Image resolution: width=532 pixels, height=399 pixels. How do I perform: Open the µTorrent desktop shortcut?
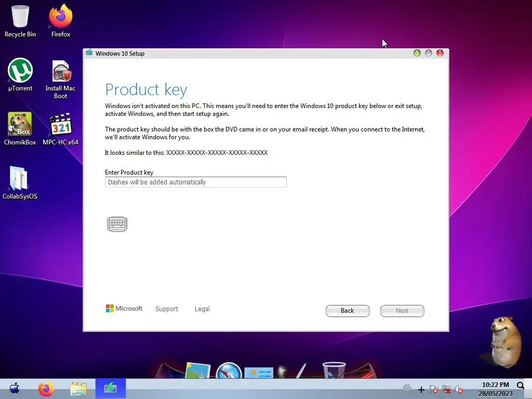point(20,75)
